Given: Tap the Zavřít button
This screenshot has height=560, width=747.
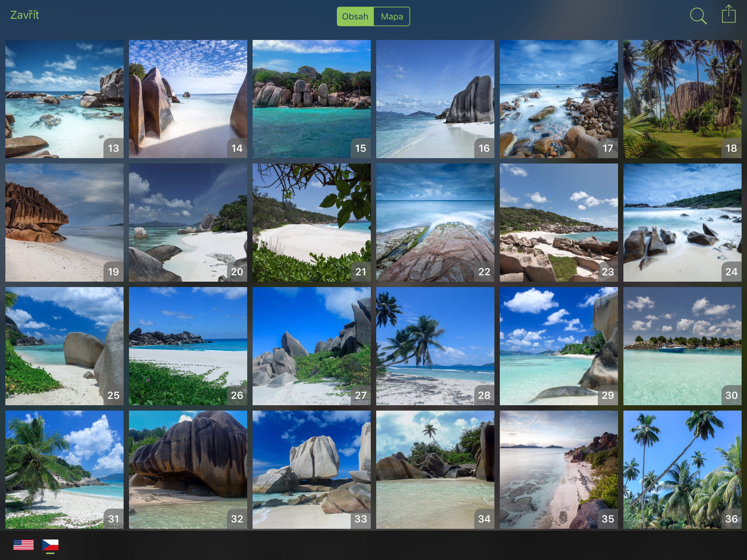Looking at the screenshot, I should 24,15.
